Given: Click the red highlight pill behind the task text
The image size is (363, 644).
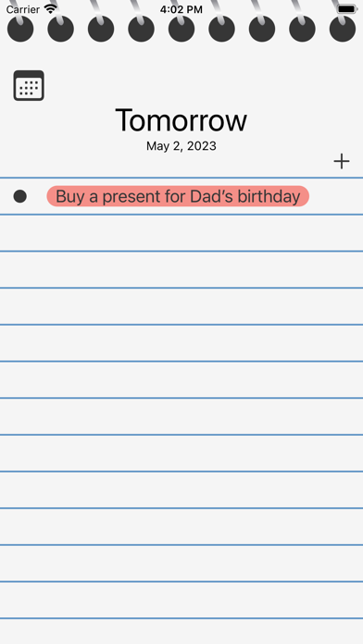Looking at the screenshot, I should tap(178, 196).
